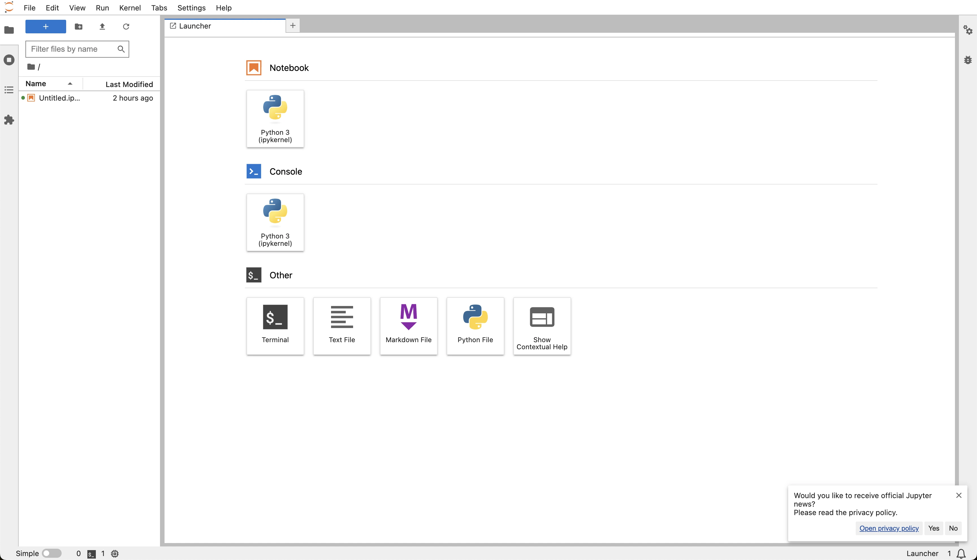Viewport: 977px width, 560px height.
Task: Click the "2 hours ago" modified time
Action: pos(133,98)
